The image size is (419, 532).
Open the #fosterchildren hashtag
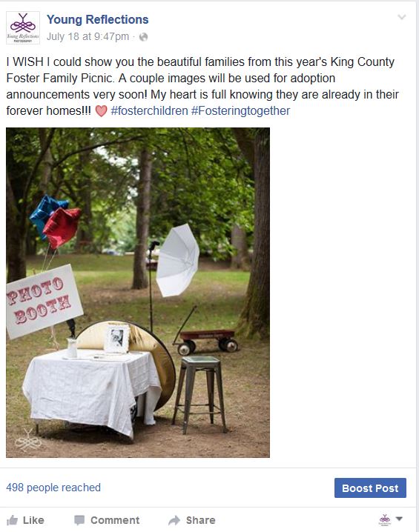click(149, 110)
